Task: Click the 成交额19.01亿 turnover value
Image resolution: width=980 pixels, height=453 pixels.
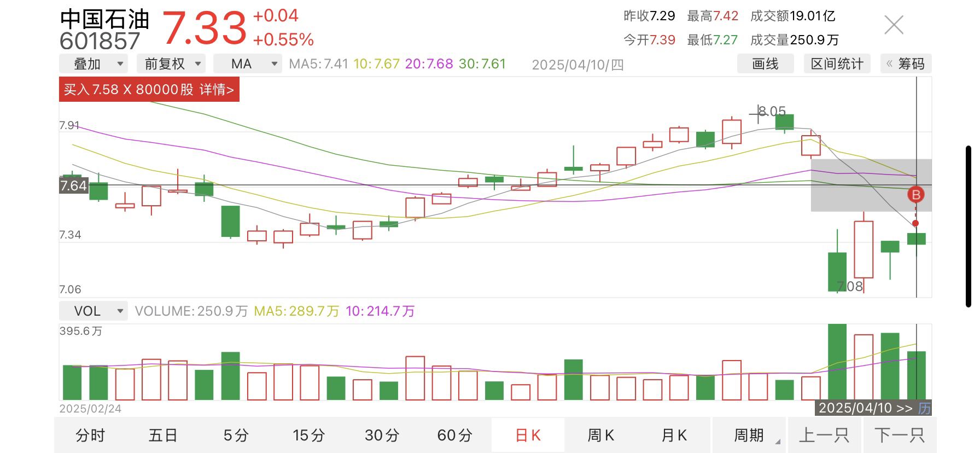Action: click(x=792, y=16)
